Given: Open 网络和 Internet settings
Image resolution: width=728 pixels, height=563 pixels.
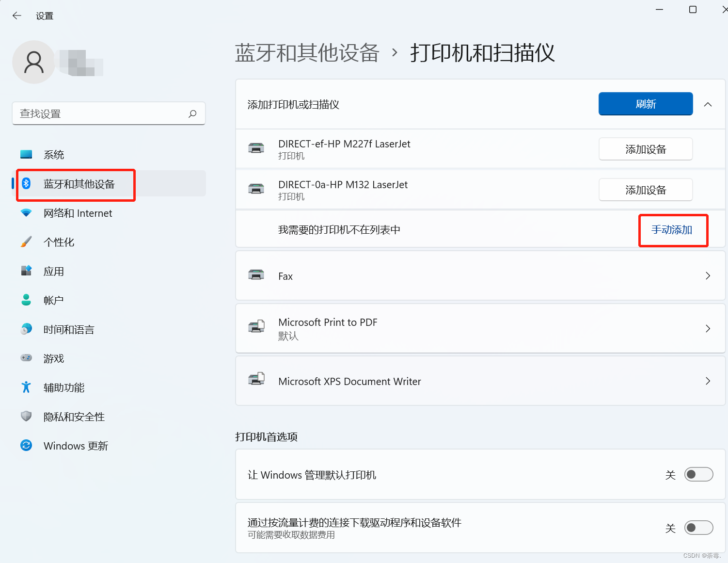Looking at the screenshot, I should (109, 213).
